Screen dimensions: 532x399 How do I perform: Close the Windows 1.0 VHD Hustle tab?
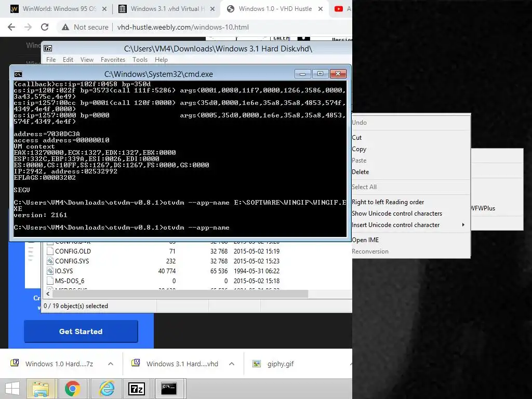(x=321, y=9)
